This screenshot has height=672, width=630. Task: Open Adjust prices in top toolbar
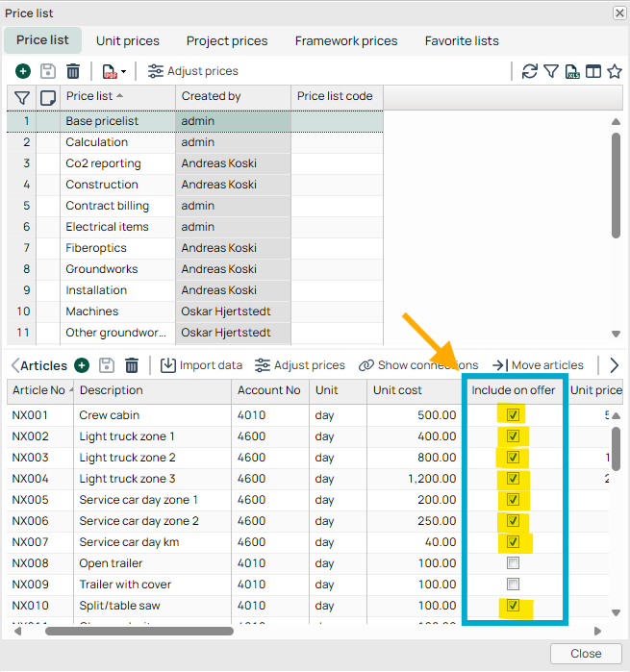click(193, 71)
